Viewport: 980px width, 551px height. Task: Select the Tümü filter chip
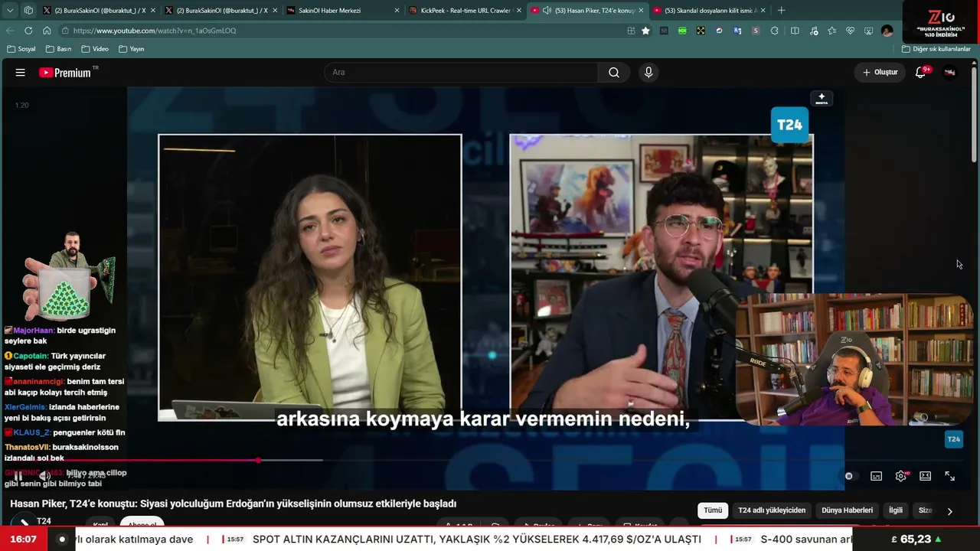click(713, 510)
